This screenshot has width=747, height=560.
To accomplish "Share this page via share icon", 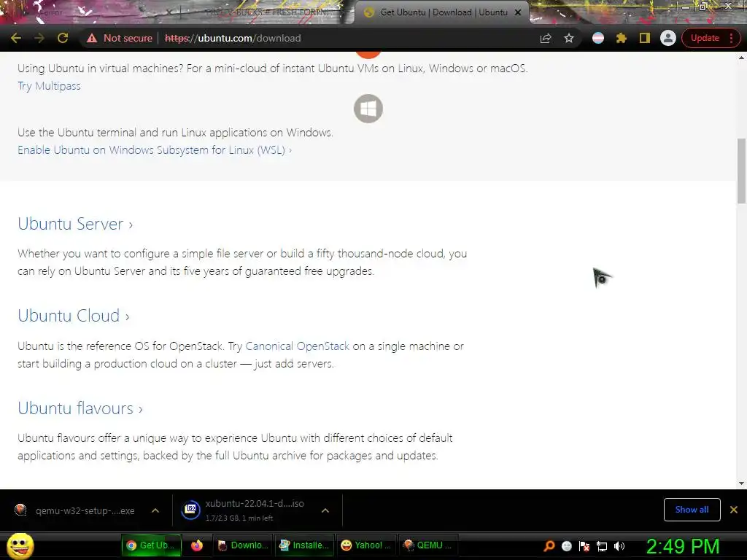I will 546,38.
